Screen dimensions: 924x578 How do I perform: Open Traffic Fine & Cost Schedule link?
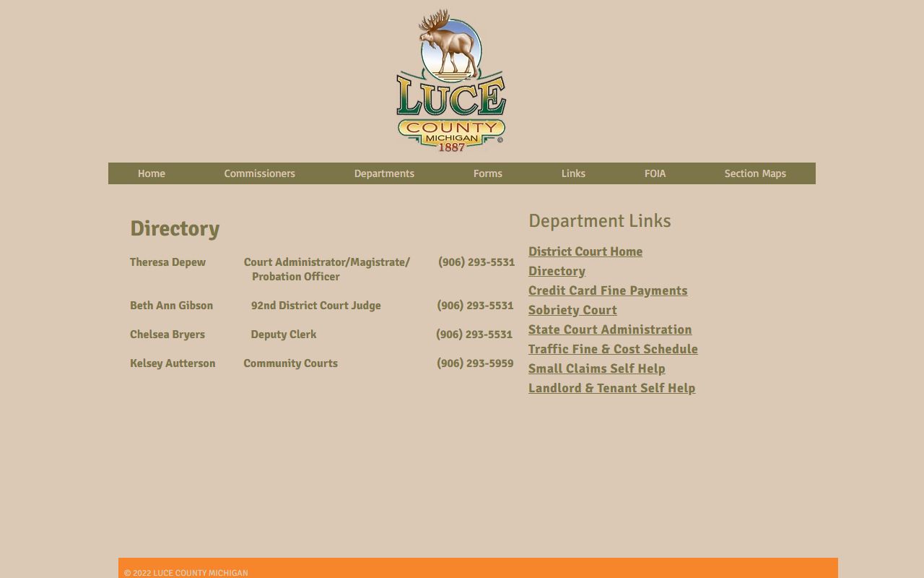tap(613, 349)
